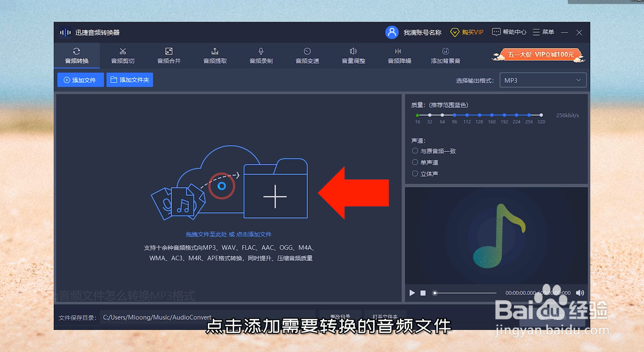Mute the preview volume speaker icon
This screenshot has width=644, height=352.
click(x=580, y=293)
